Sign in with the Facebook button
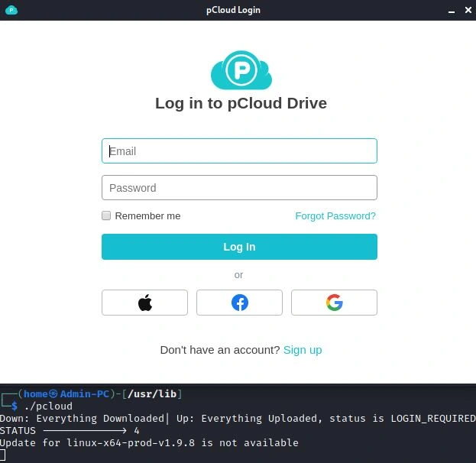476x463 pixels. 239,303
